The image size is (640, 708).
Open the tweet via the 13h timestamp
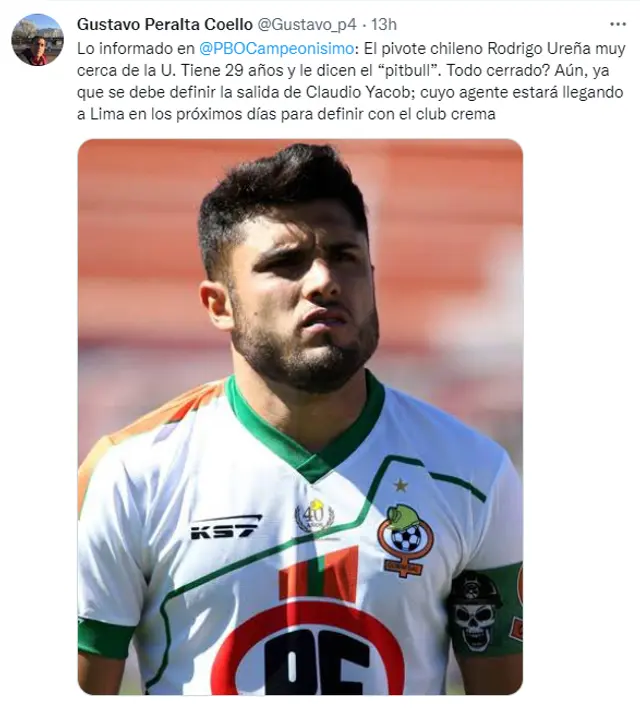point(383,24)
